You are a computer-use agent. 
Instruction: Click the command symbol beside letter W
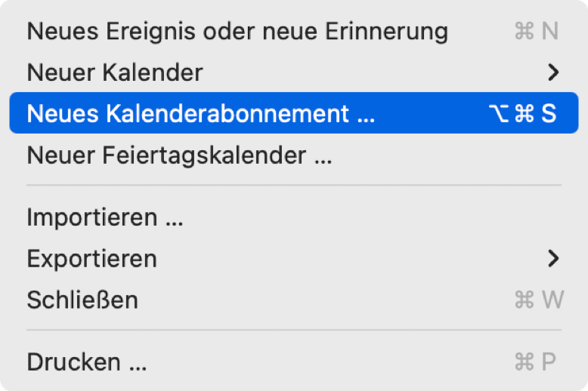coord(524,300)
